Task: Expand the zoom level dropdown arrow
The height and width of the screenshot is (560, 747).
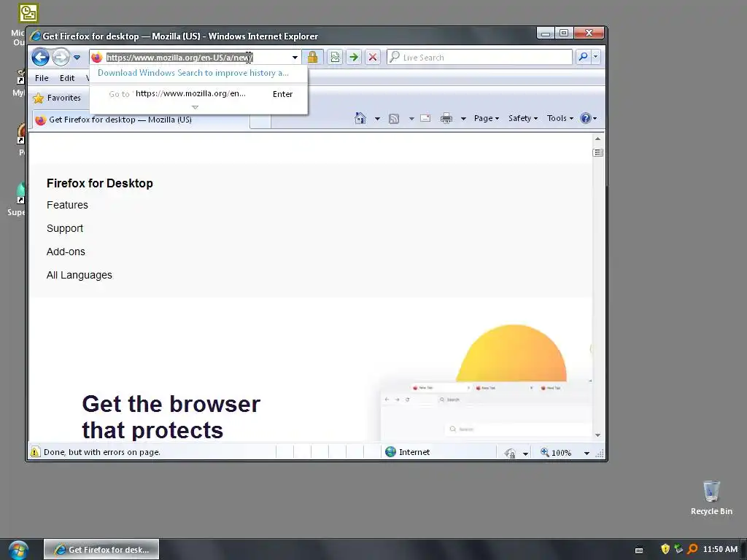Action: click(x=587, y=454)
